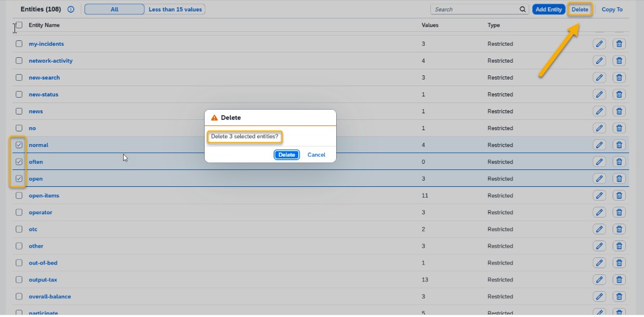The image size is (644, 317).
Task: Open the Copy To option
Action: [612, 10]
